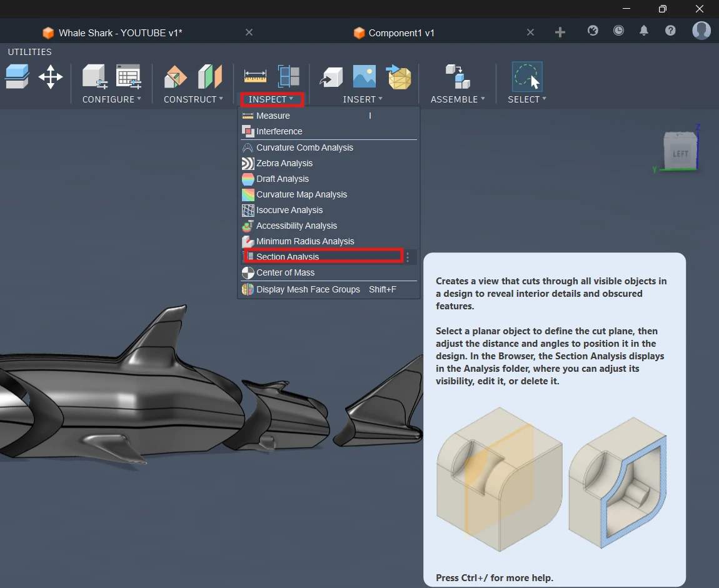Expand the SELECT dropdown menu
Viewport: 719px width, 588px height.
tap(527, 99)
